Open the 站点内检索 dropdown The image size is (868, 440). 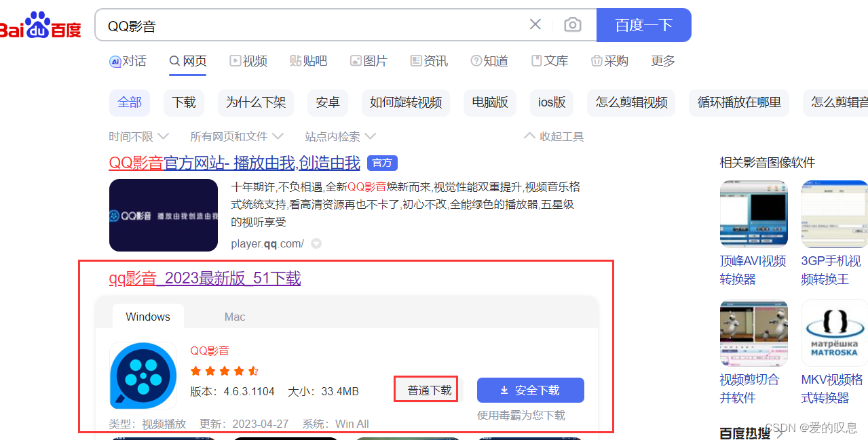340,136
